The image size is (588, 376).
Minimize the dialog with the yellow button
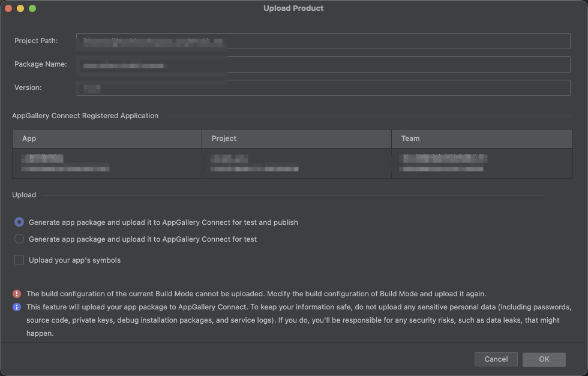(x=20, y=8)
